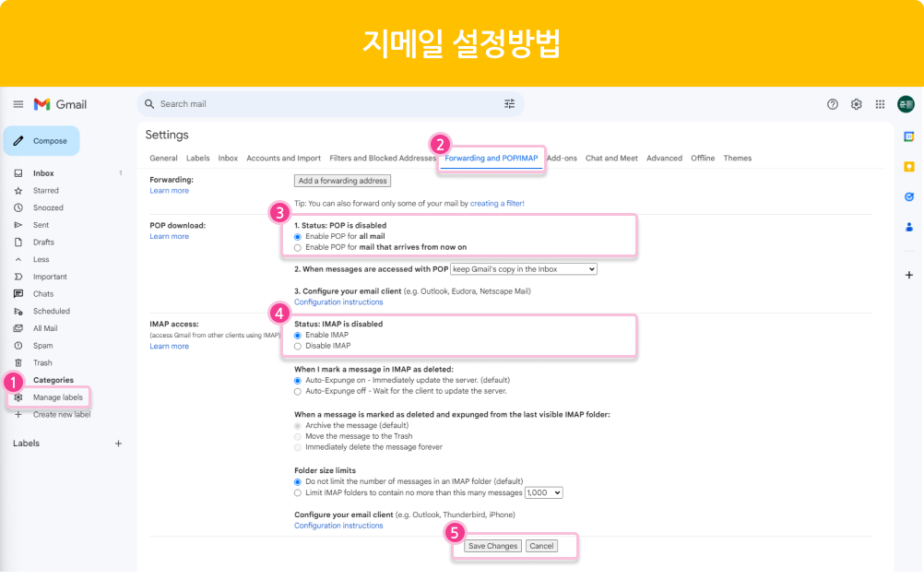Click Add a forwarding address button

click(x=342, y=181)
